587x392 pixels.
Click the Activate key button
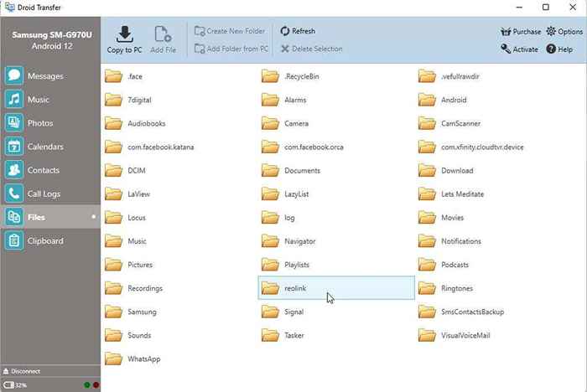click(520, 49)
